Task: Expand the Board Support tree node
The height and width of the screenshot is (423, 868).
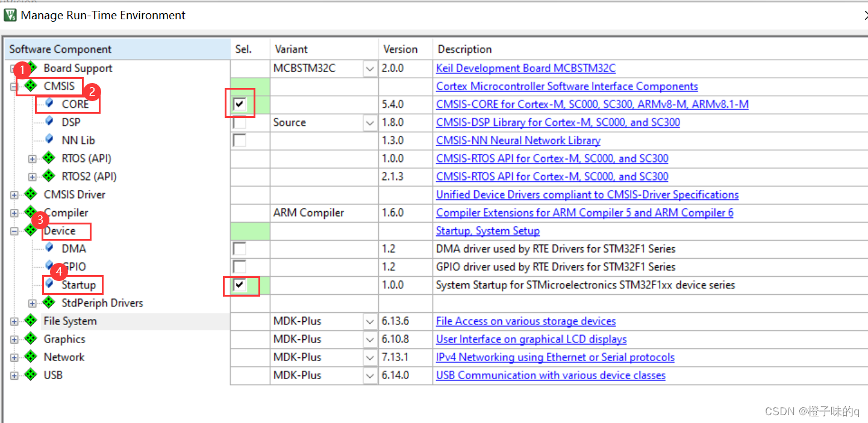Action: tap(14, 69)
